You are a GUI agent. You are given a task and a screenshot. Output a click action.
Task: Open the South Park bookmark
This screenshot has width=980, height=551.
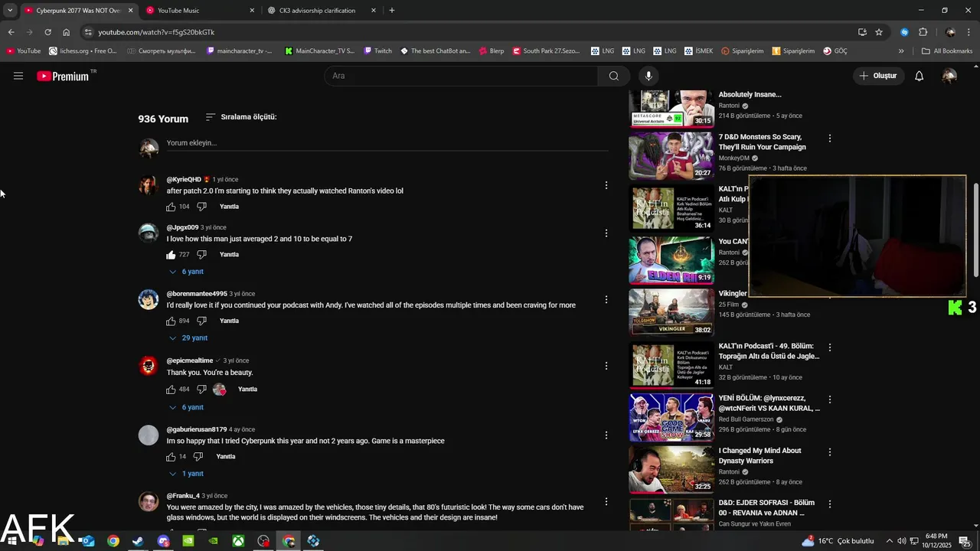coord(546,51)
